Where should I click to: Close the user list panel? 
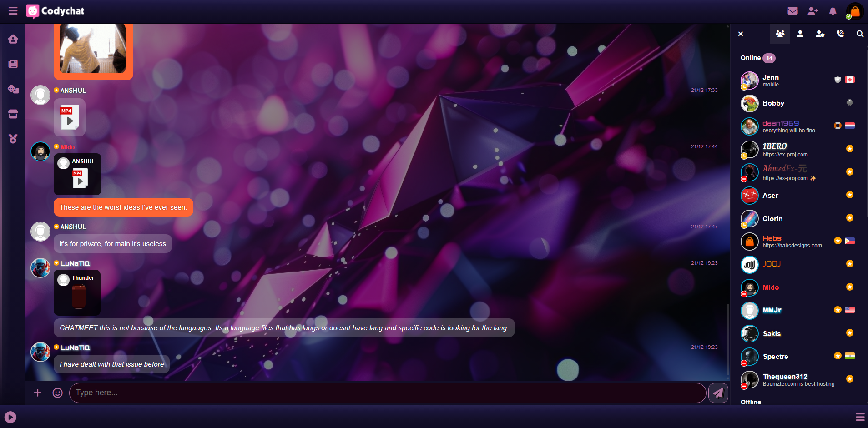click(x=741, y=34)
